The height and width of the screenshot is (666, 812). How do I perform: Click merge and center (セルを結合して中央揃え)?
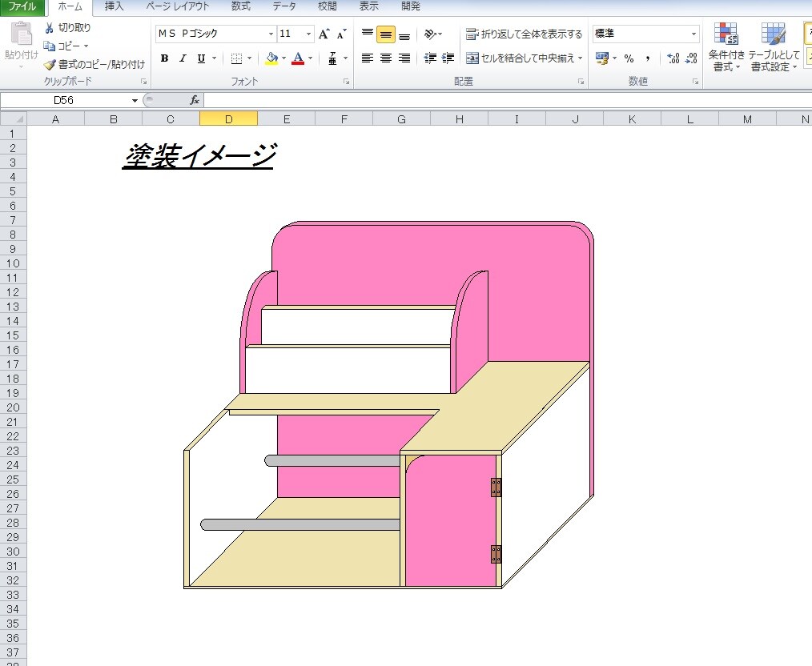click(521, 58)
